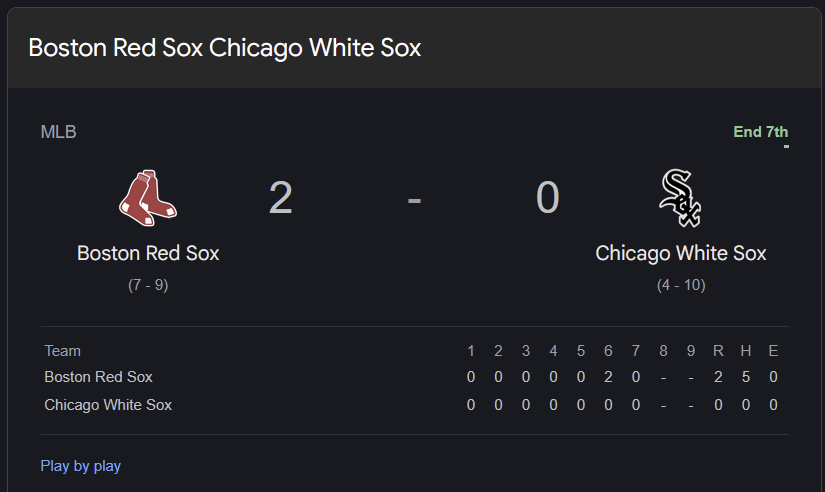The image size is (825, 492).
Task: Click the Team column header
Action: pos(63,351)
